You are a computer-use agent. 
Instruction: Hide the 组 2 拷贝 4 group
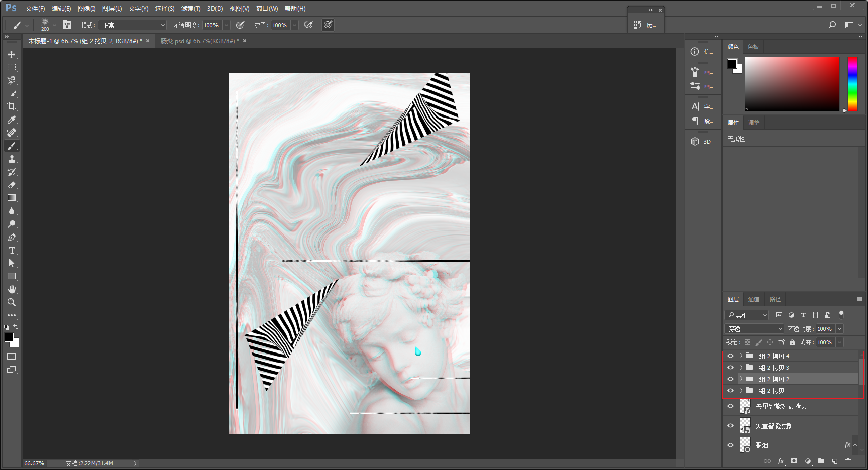[x=730, y=356]
